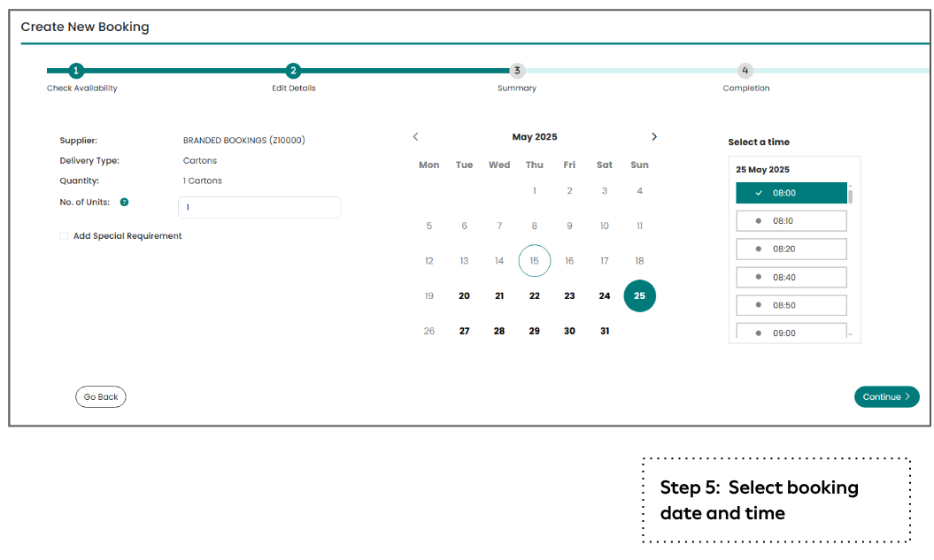Click step 4 Completion circle

[745, 71]
